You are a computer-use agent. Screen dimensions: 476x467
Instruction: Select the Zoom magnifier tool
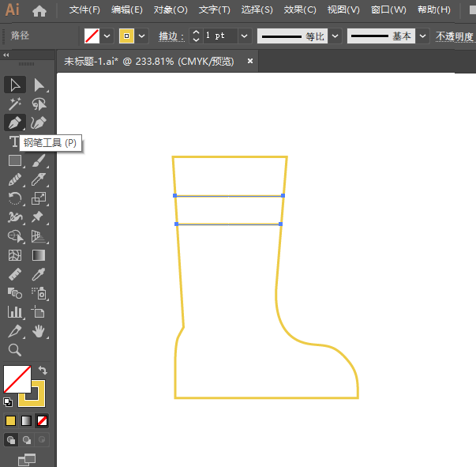14,350
